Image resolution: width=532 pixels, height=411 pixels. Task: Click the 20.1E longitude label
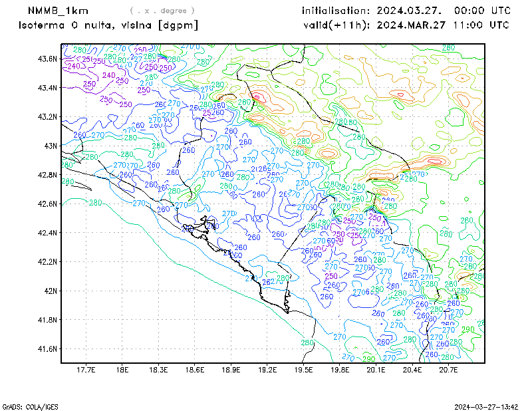[x=376, y=370]
